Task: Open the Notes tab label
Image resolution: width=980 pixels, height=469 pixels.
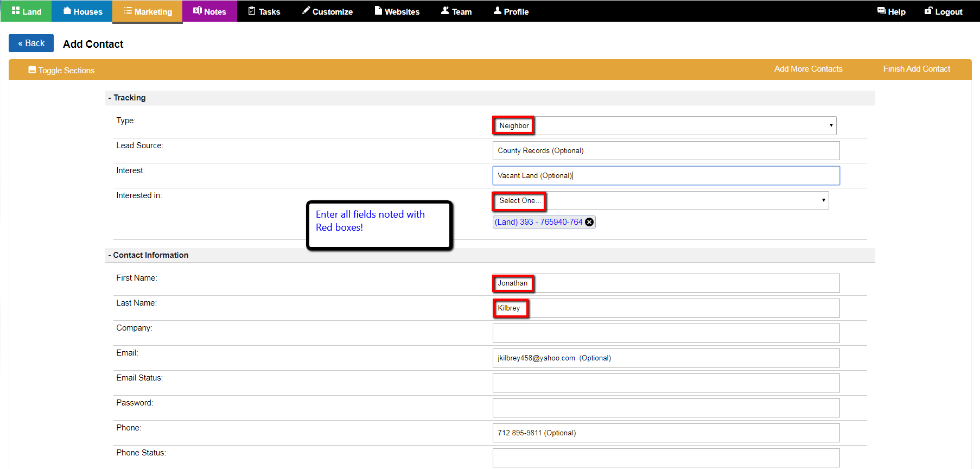Action: coord(215,11)
